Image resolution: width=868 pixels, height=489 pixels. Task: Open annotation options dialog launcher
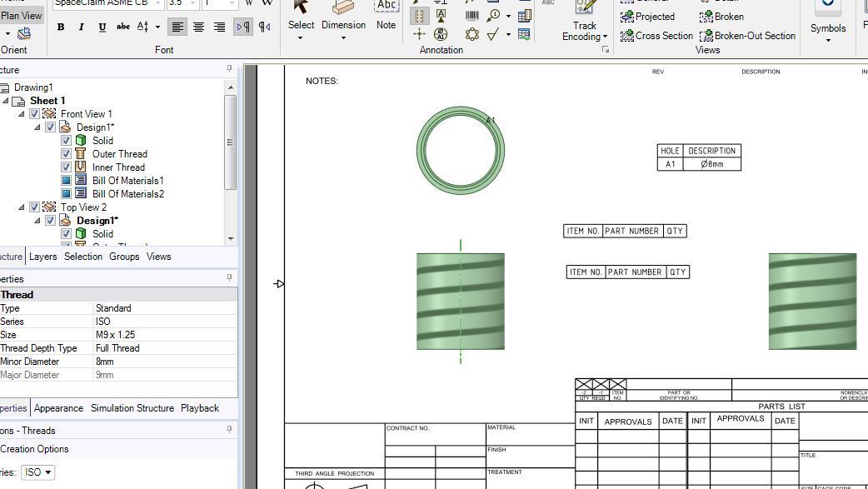point(606,50)
